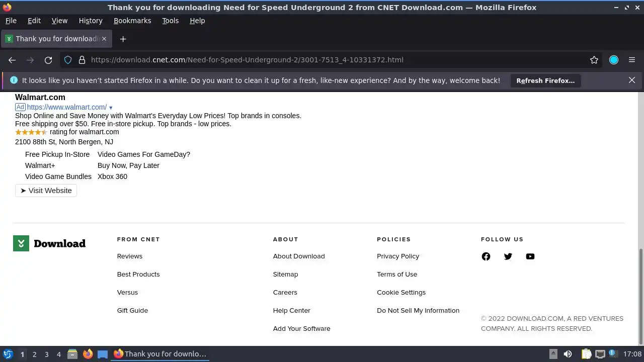Open the Xbox 360 link

click(x=112, y=176)
